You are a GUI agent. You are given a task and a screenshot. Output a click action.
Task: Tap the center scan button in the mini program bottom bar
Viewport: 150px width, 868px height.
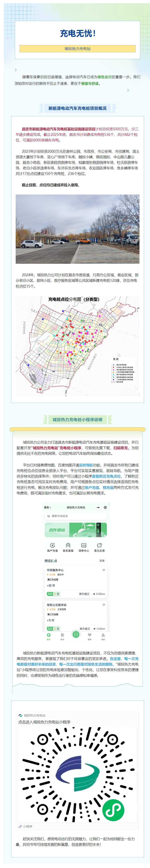pyautogui.click(x=76, y=634)
